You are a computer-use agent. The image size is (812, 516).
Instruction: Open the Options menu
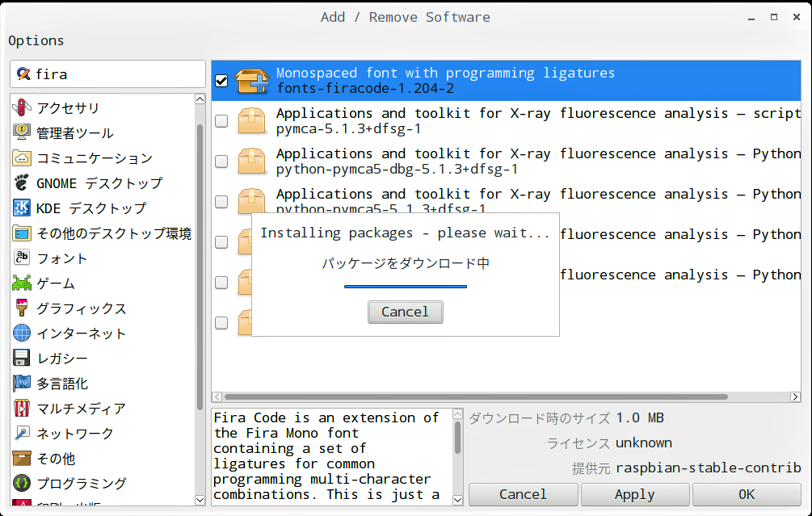pyautogui.click(x=36, y=40)
